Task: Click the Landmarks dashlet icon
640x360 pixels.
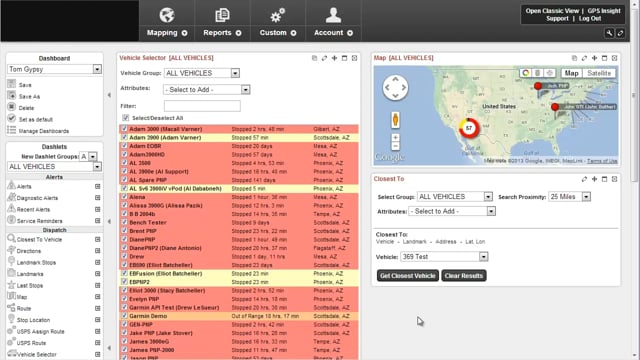Action: [11, 273]
